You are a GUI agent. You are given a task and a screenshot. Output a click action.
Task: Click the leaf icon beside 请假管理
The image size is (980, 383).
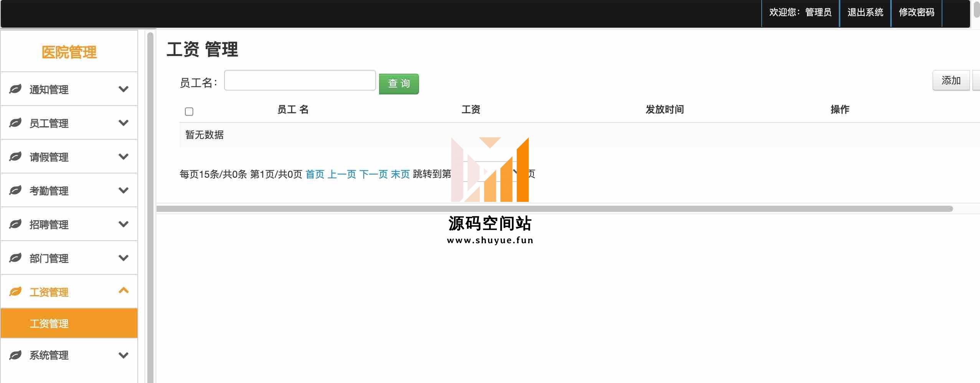coord(15,157)
